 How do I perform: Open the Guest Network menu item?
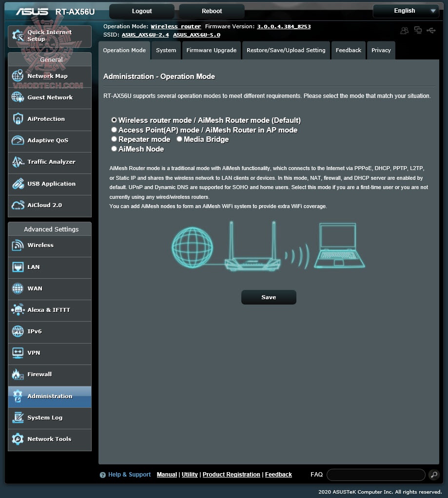click(x=50, y=98)
